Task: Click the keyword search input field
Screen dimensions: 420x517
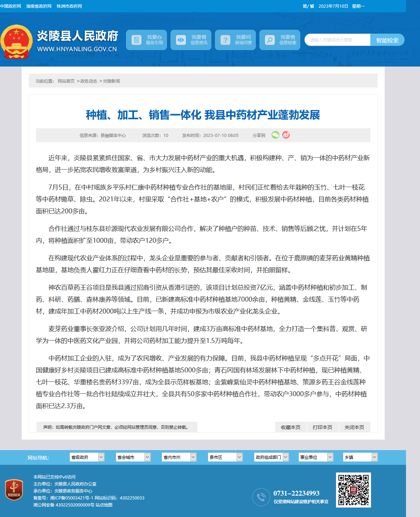Action: [337, 40]
